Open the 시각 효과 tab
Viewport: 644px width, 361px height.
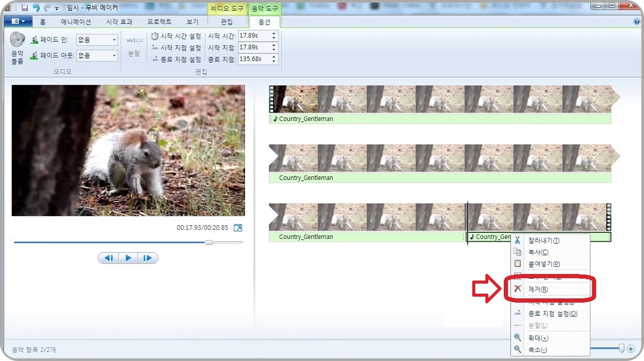pyautogui.click(x=119, y=21)
